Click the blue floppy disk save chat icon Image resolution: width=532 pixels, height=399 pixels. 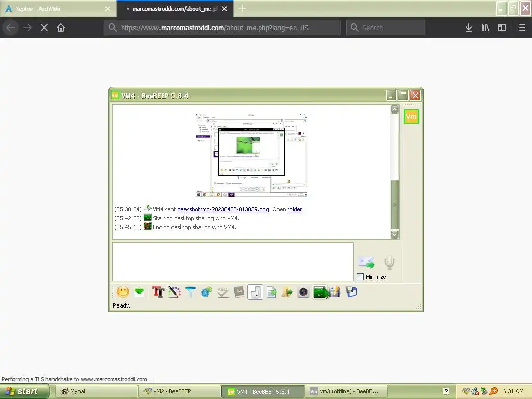352,292
